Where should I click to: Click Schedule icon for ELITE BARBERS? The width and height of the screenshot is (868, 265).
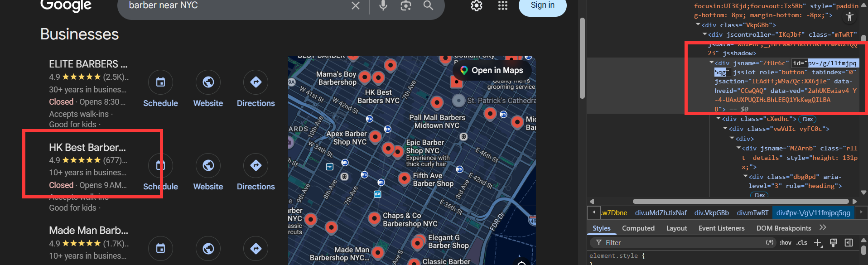pyautogui.click(x=160, y=82)
